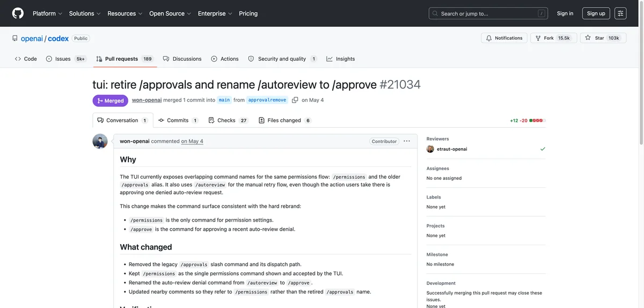644x308 pixels.
Task: Click the Public visibility label
Action: 81,38
